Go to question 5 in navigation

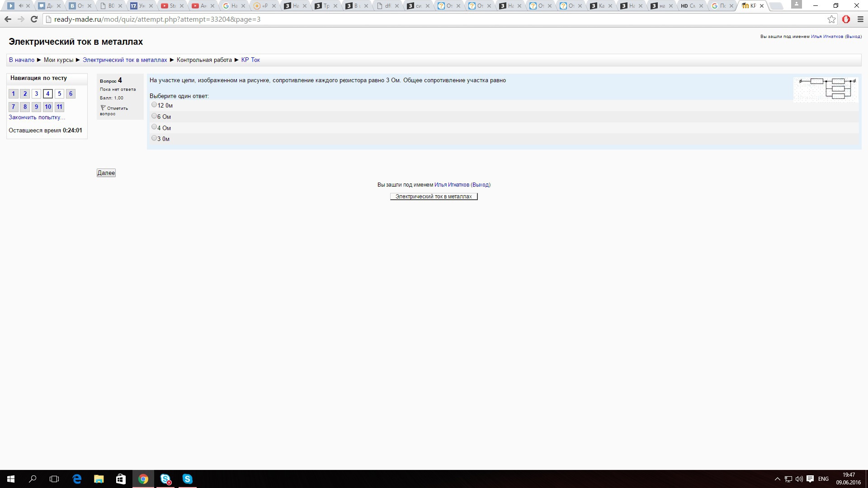point(59,94)
